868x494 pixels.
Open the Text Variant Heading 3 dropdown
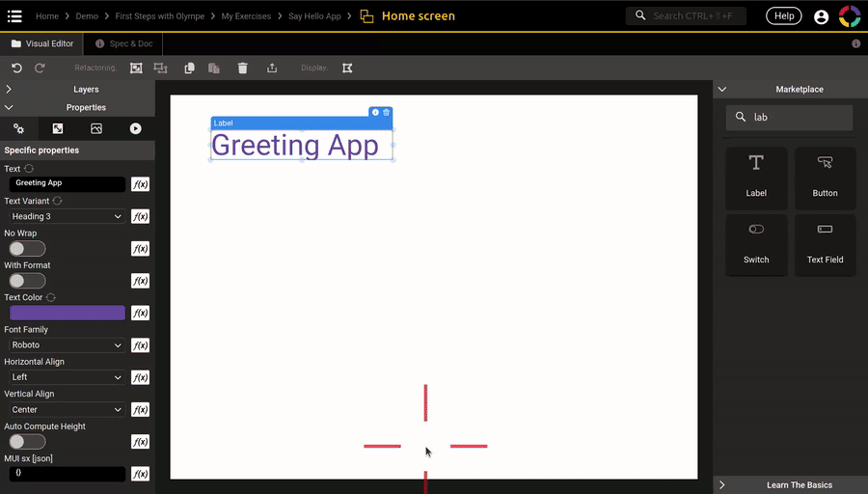pos(67,216)
